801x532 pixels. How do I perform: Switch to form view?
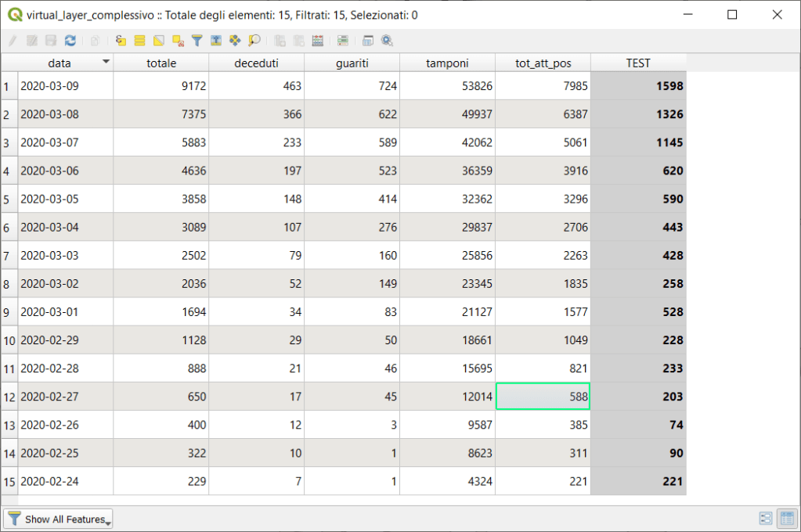pyautogui.click(x=766, y=519)
